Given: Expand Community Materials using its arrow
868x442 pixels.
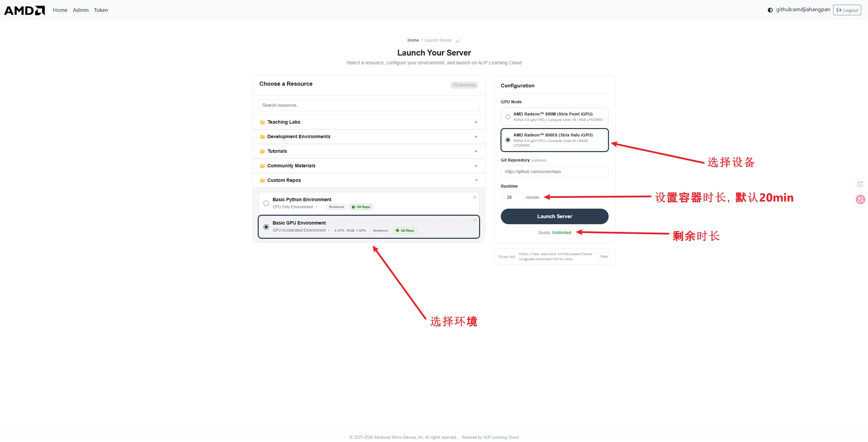Looking at the screenshot, I should coord(476,166).
